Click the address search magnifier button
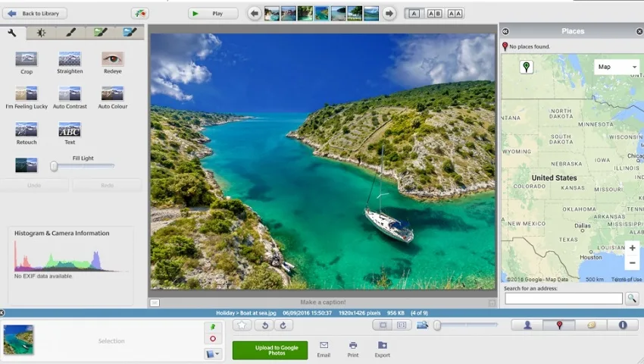 [x=632, y=299]
